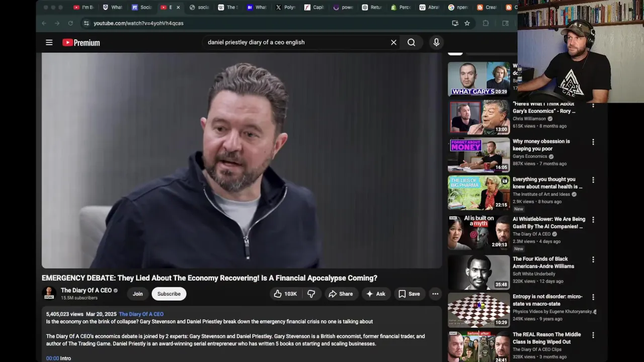
Task: Click the magnifying glass search button
Action: [x=412, y=42]
